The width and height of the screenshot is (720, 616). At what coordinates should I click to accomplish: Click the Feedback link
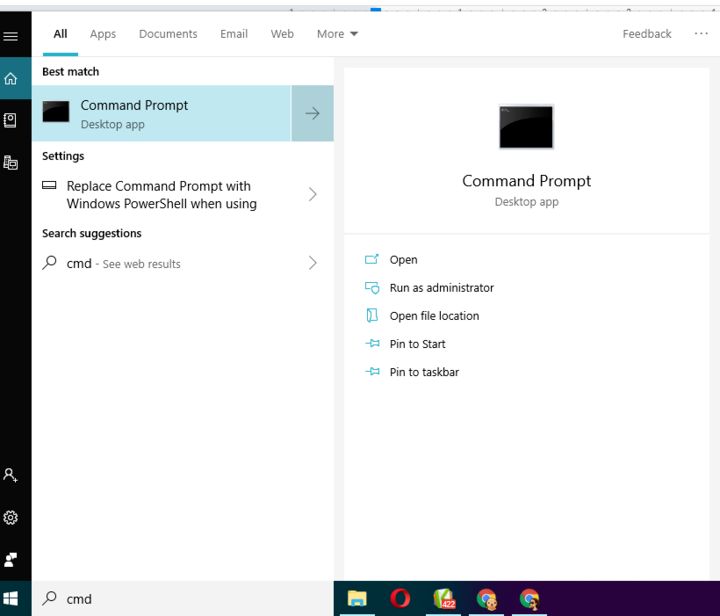click(x=647, y=34)
